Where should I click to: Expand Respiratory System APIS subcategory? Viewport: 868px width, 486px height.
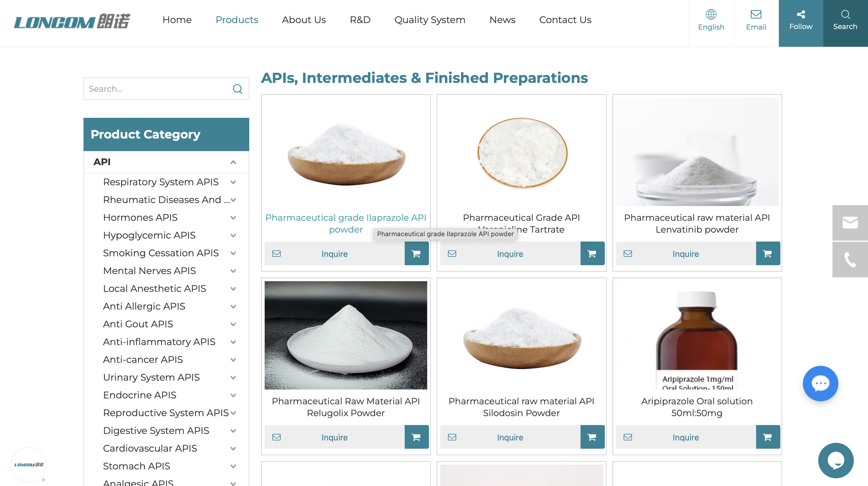tap(233, 182)
